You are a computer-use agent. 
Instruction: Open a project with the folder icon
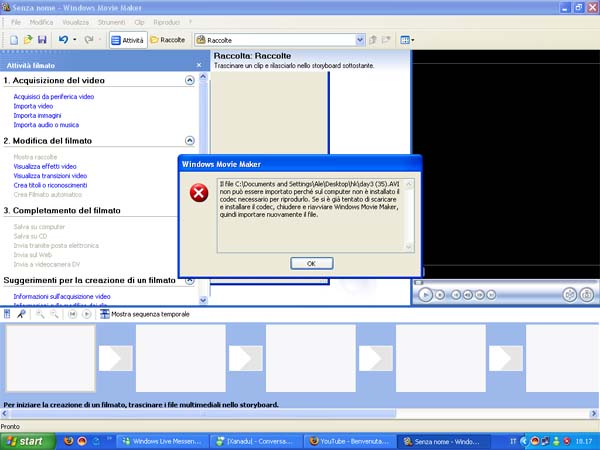[x=28, y=40]
